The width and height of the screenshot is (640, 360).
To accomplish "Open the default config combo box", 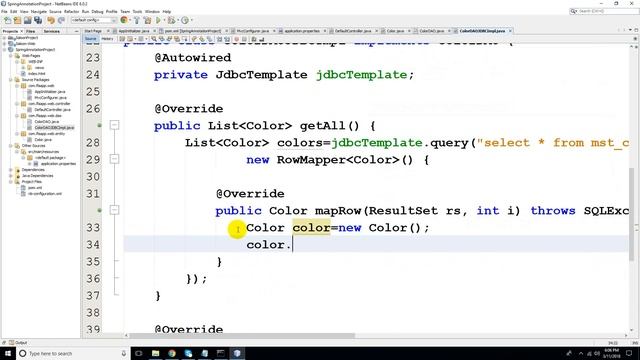I will tap(94, 20).
